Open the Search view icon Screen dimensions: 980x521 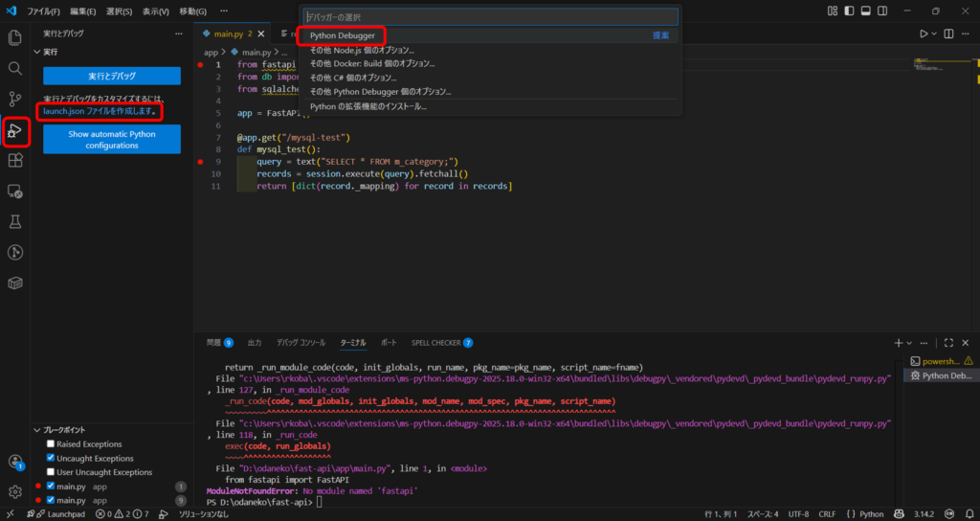click(14, 69)
